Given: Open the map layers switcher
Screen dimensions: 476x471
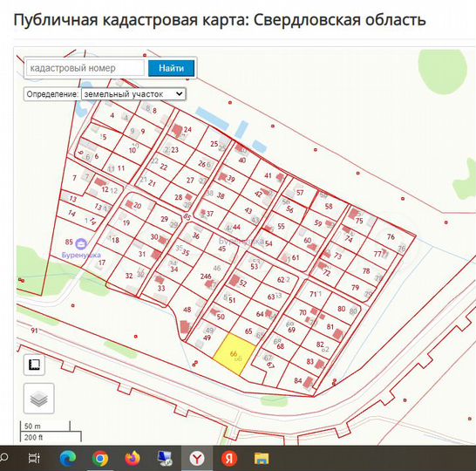Looking at the screenshot, I should tap(39, 399).
